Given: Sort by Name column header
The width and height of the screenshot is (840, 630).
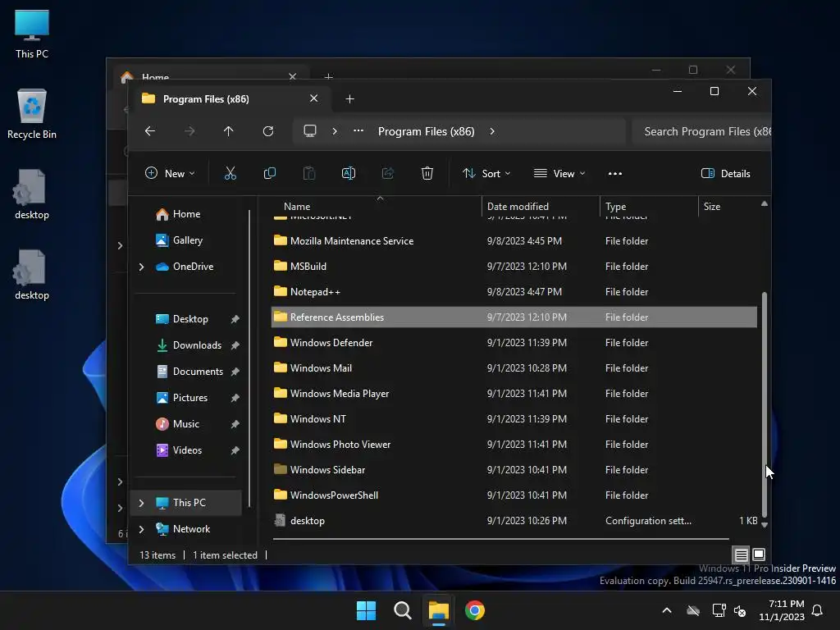Looking at the screenshot, I should pyautogui.click(x=375, y=206).
